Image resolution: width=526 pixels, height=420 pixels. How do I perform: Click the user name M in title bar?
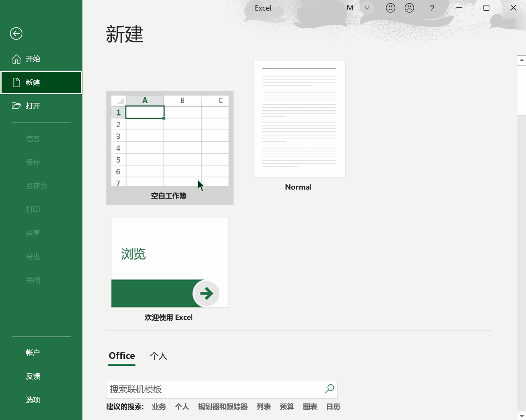click(350, 7)
